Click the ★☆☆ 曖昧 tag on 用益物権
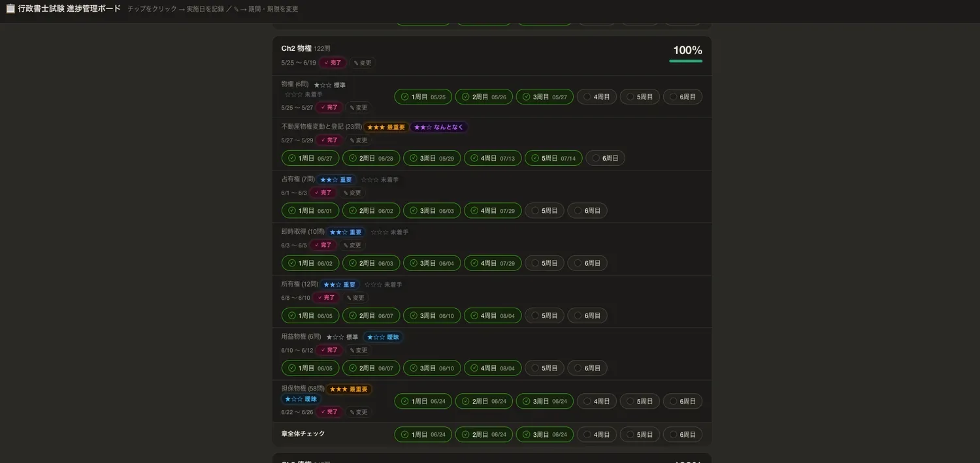This screenshot has height=463, width=980. 383,338
